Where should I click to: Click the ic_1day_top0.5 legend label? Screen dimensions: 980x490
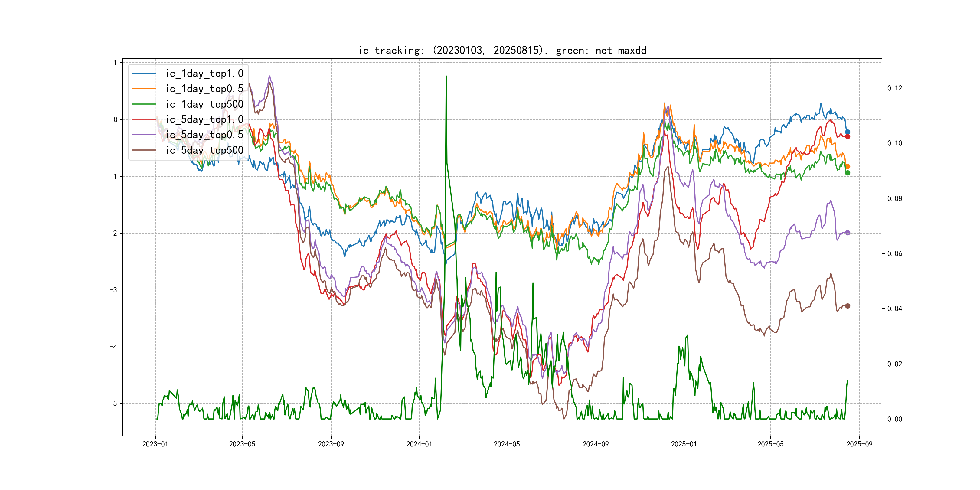pos(204,89)
